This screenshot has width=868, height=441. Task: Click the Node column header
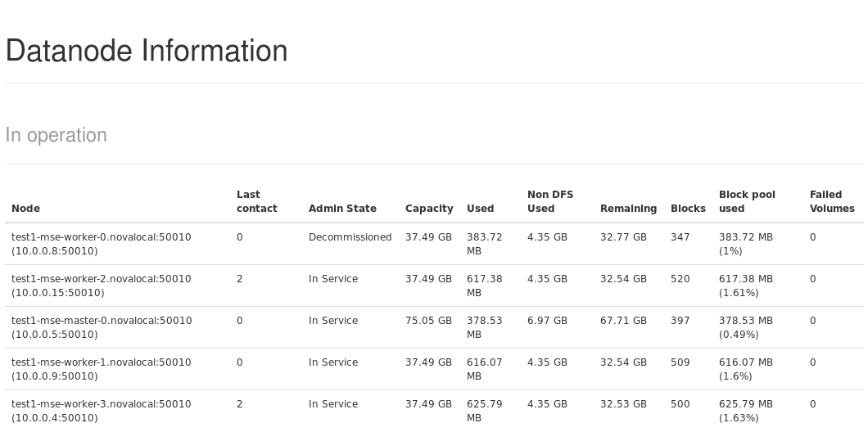coord(25,209)
